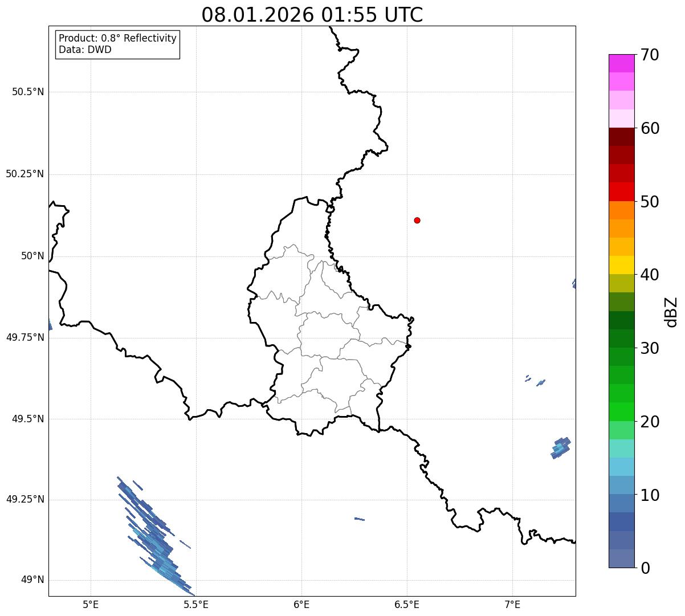
Task: Click the colorbar 20 tick label
Action: (650, 422)
